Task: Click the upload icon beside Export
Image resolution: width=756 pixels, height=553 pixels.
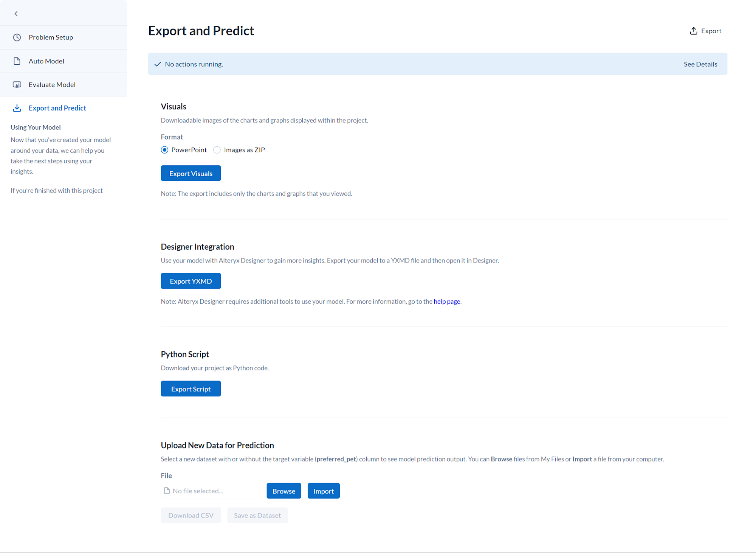Action: click(694, 31)
